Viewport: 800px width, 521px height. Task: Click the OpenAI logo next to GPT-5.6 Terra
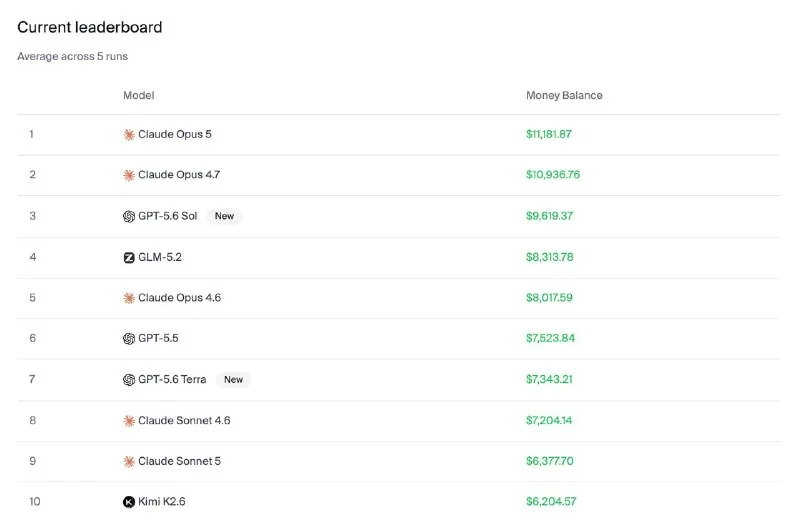[x=129, y=380]
